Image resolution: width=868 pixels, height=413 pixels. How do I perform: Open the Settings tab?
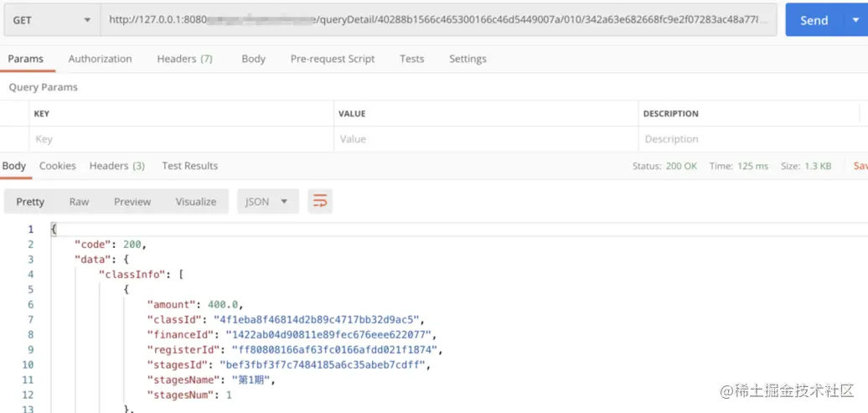(x=468, y=59)
